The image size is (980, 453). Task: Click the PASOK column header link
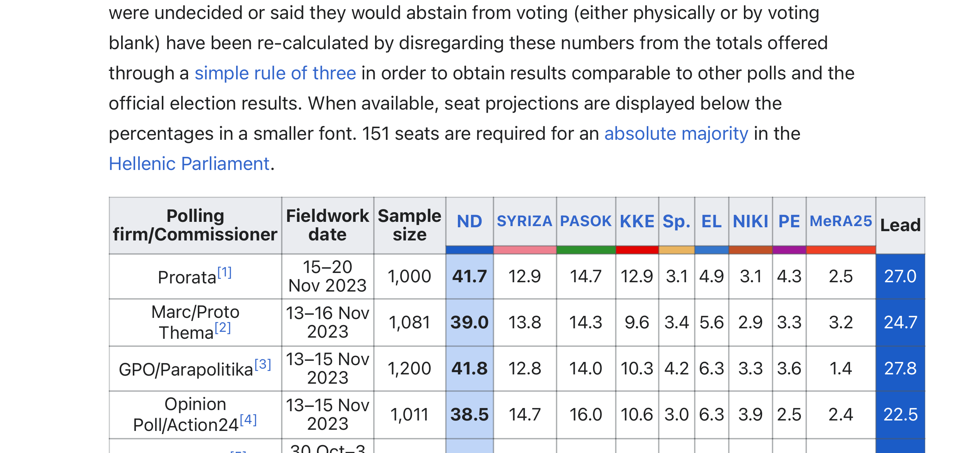[586, 221]
